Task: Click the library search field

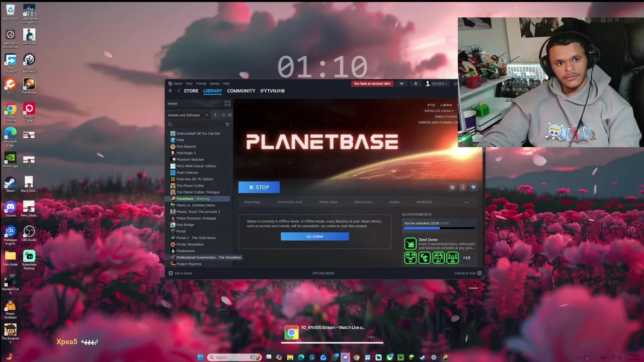Action: pyautogui.click(x=196, y=124)
